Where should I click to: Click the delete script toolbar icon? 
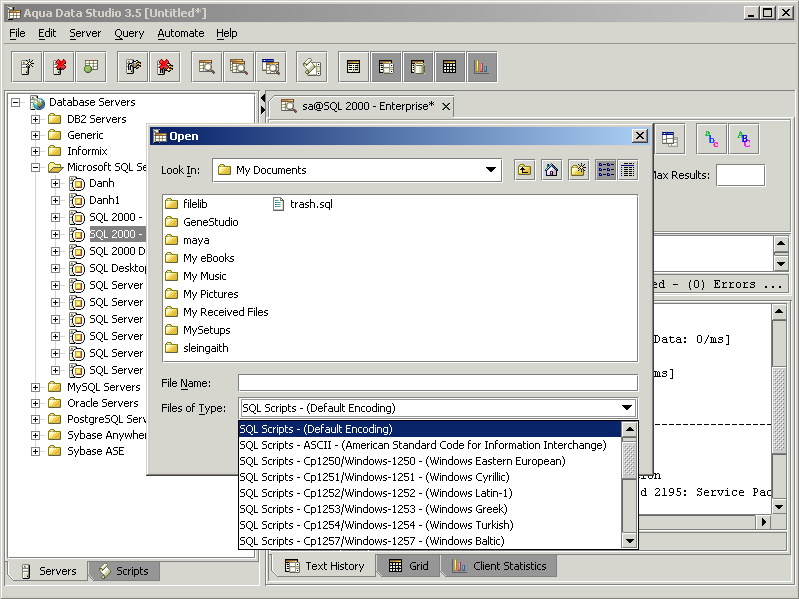click(x=165, y=67)
